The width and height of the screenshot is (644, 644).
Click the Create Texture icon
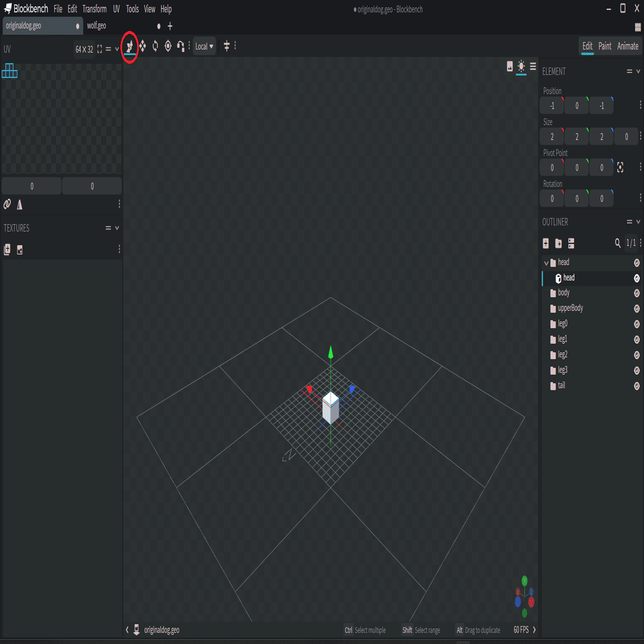(20, 250)
